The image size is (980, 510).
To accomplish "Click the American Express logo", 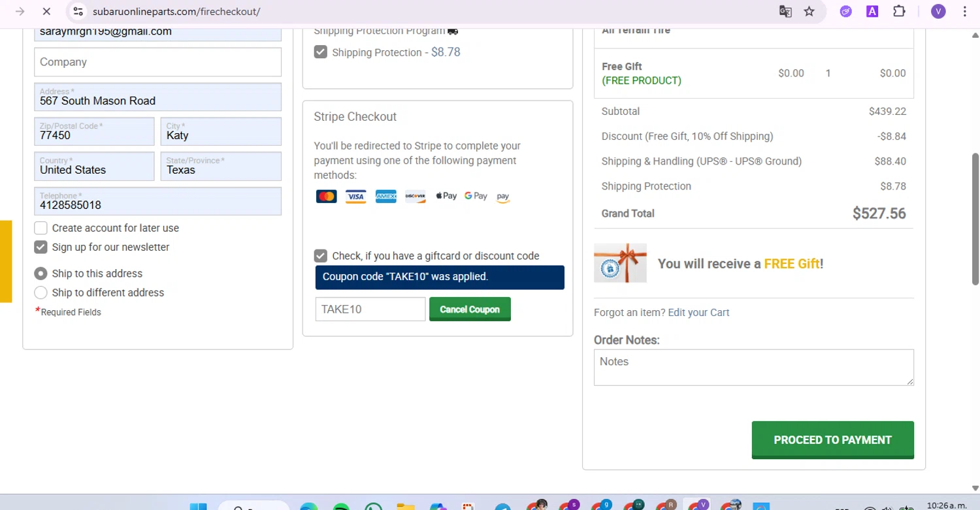I will click(x=386, y=197).
